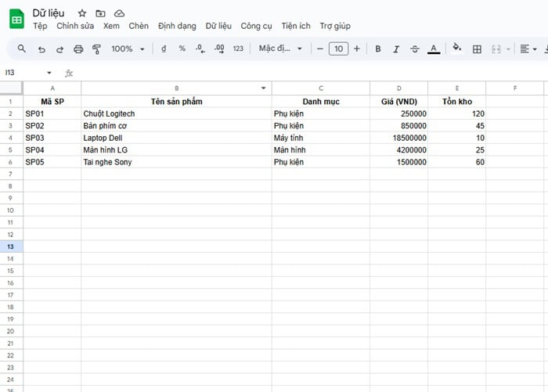Decrease font size with minus

coord(319,49)
